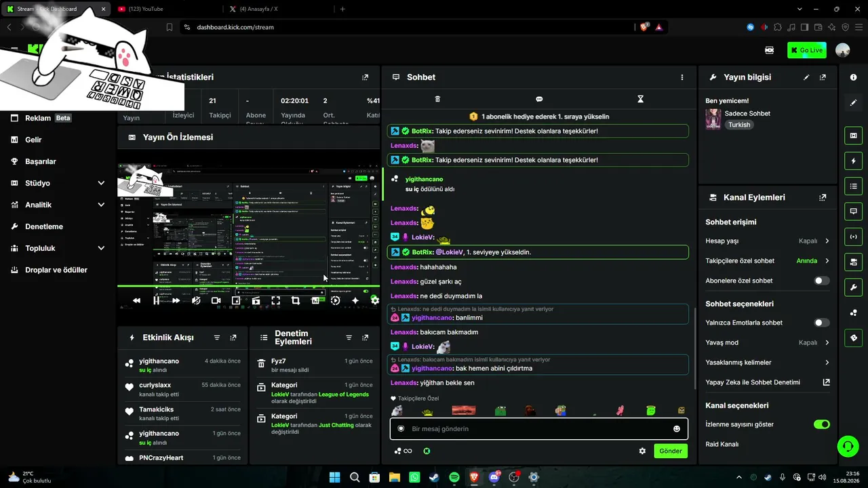Click the info icon in right rail
The height and width of the screenshot is (488, 868).
coord(853,77)
